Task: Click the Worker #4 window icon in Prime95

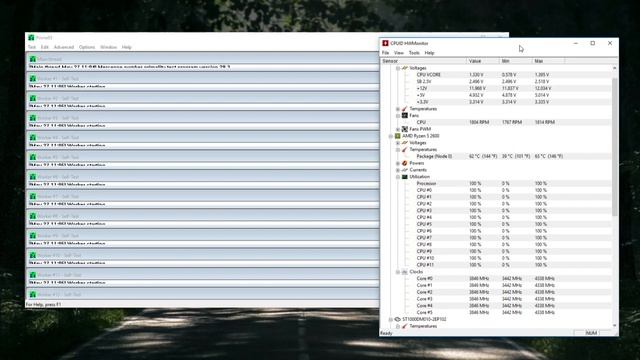Action: pos(33,137)
